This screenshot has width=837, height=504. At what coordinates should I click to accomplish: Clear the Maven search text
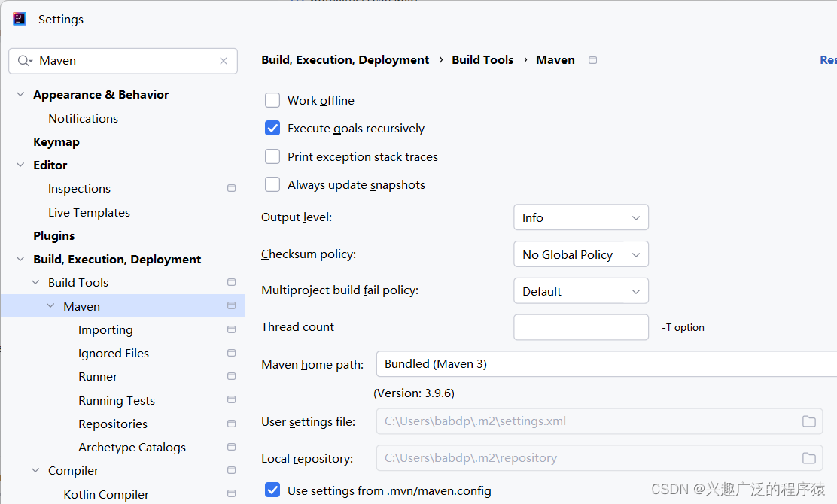coord(224,61)
